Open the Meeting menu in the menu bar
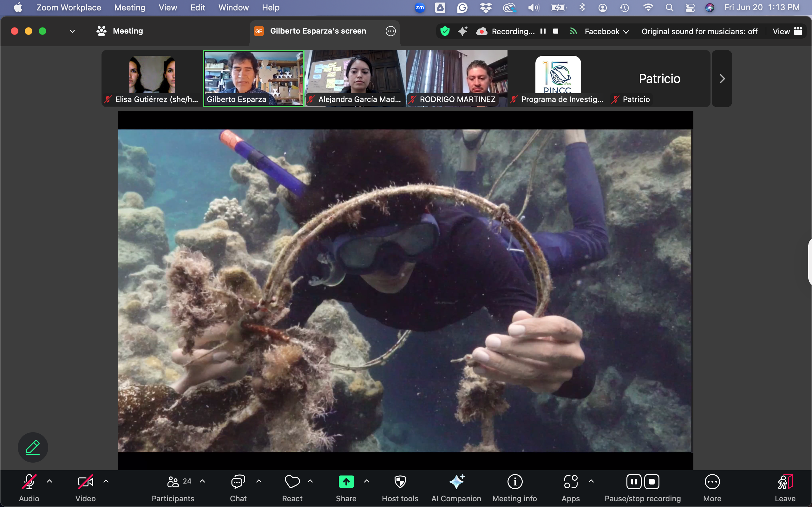 click(x=129, y=7)
